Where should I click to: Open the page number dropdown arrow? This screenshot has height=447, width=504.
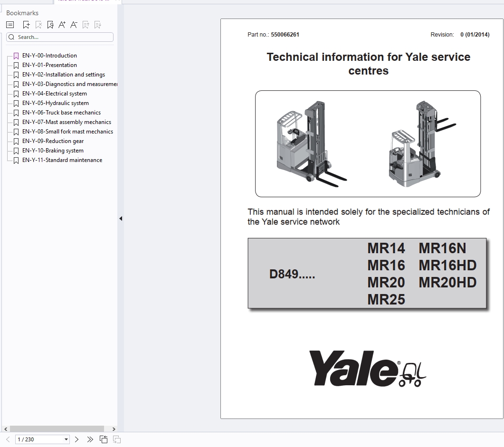65,439
